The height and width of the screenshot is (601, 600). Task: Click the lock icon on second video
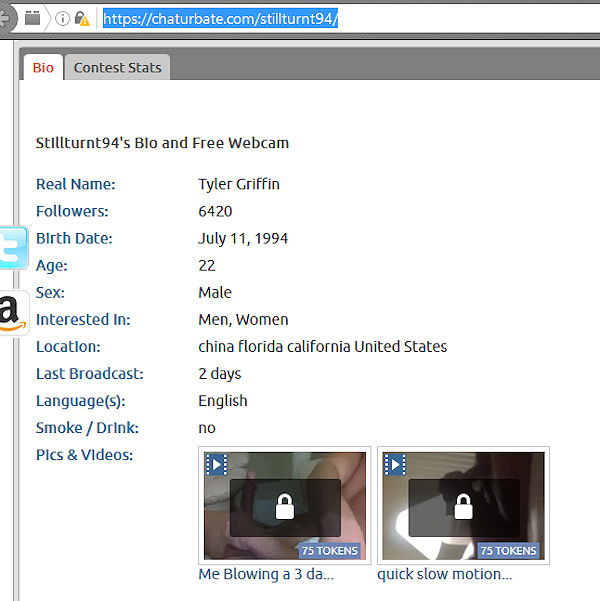[464, 507]
